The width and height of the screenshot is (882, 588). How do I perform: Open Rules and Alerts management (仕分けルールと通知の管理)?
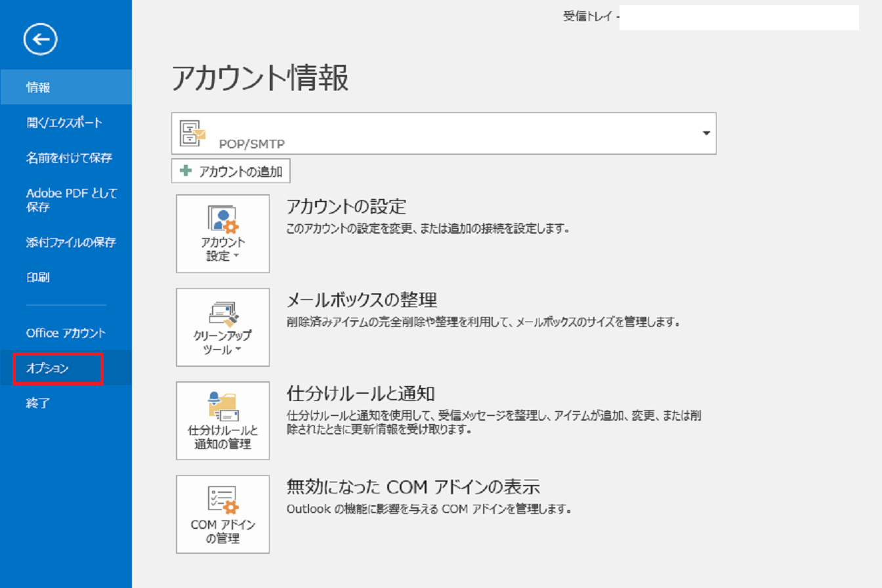coord(222,421)
